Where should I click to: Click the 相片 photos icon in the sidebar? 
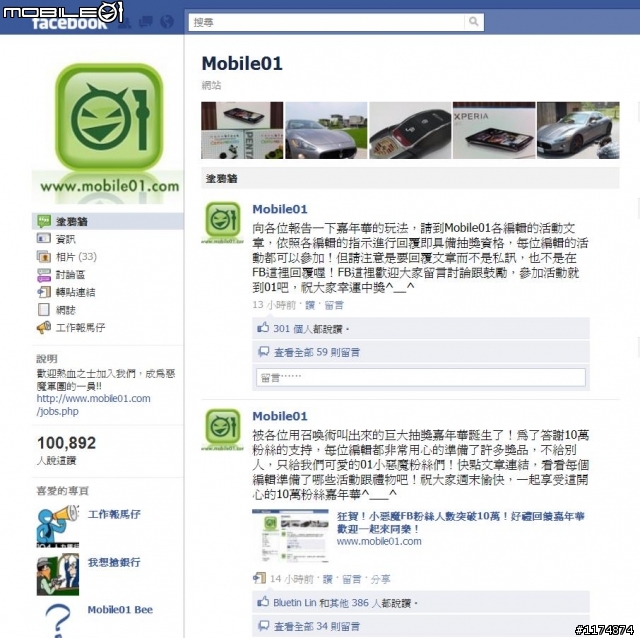[x=44, y=257]
